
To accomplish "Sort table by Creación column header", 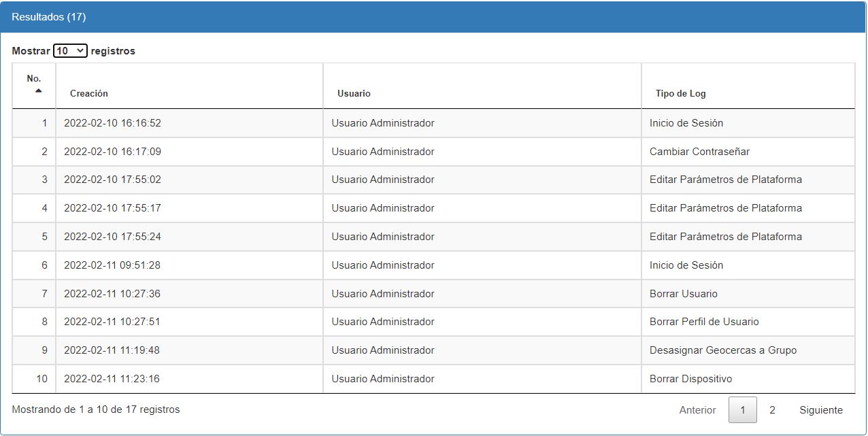I will (88, 93).
